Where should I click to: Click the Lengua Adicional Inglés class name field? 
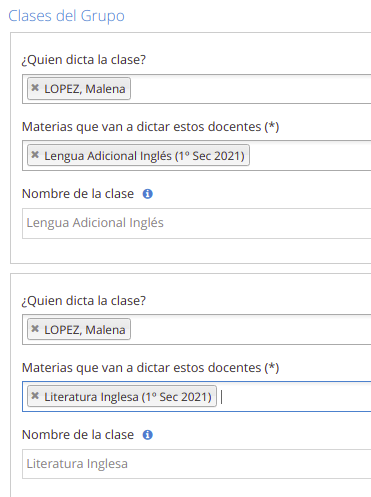[197, 223]
